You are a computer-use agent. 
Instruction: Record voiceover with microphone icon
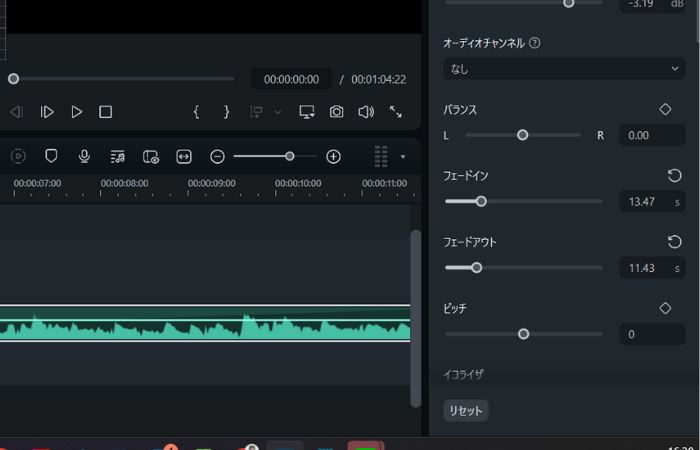[84, 156]
